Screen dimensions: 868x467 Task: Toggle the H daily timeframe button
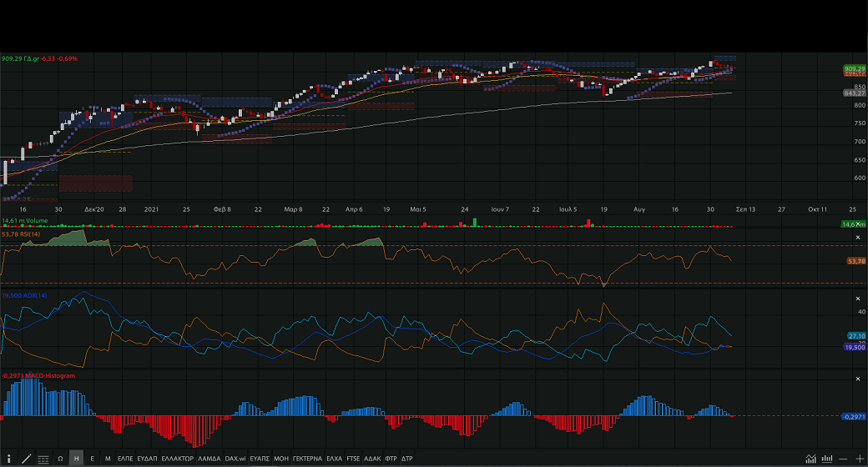coord(76,459)
